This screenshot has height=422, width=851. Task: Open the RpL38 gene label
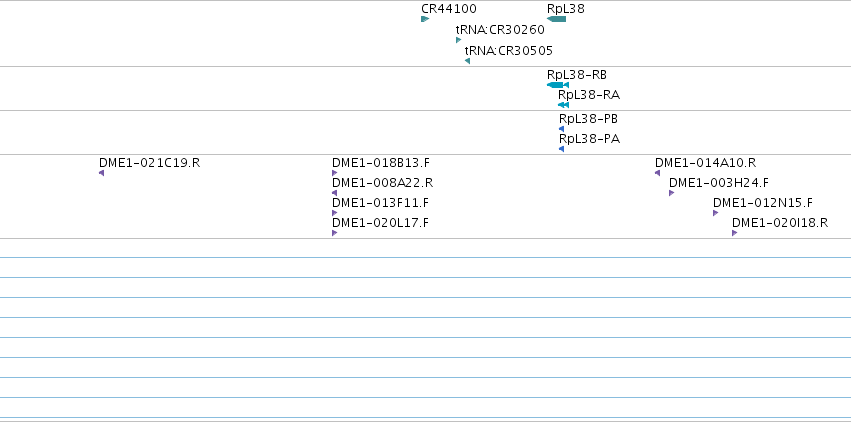tap(566, 9)
